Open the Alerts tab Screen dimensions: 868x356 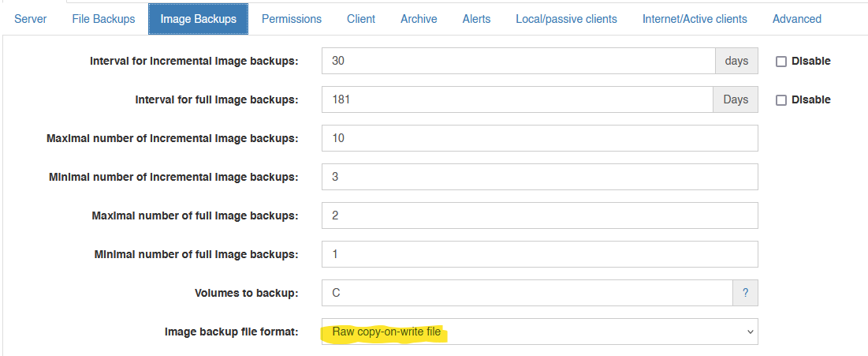(x=477, y=19)
